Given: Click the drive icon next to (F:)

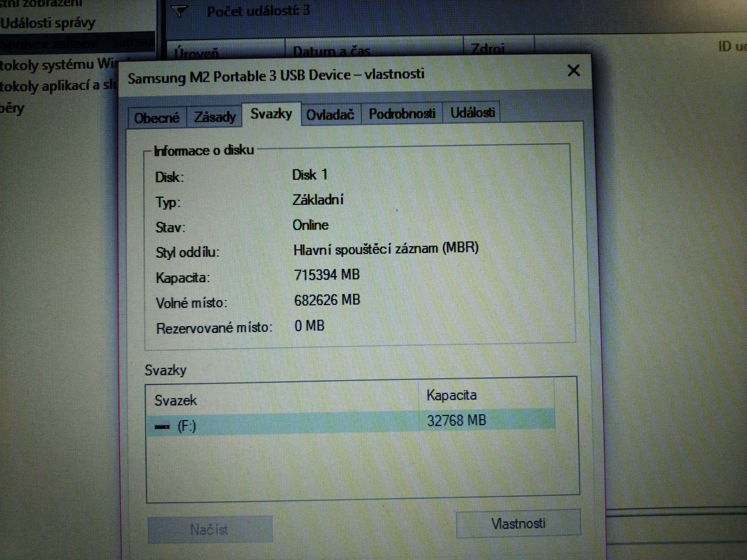Looking at the screenshot, I should (162, 426).
